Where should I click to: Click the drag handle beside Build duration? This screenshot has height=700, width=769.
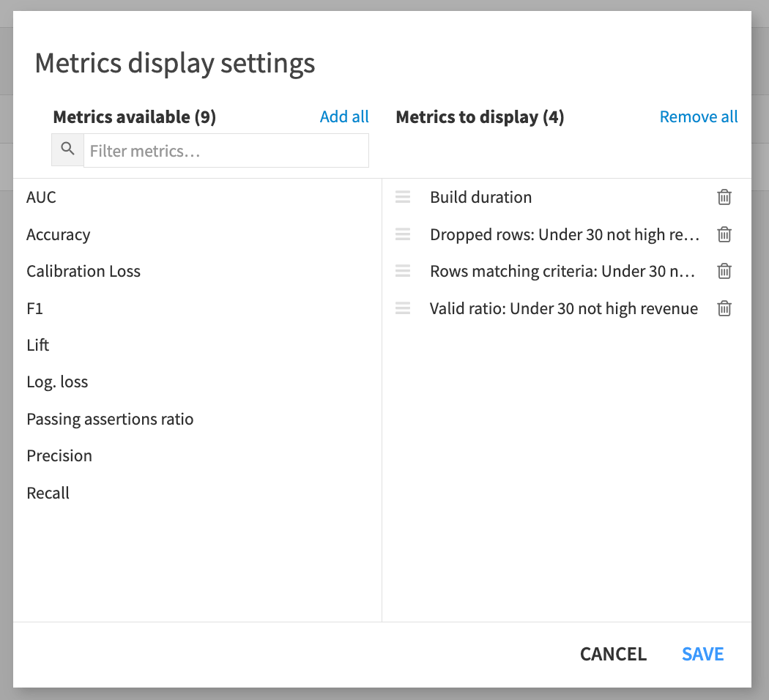[402, 197]
